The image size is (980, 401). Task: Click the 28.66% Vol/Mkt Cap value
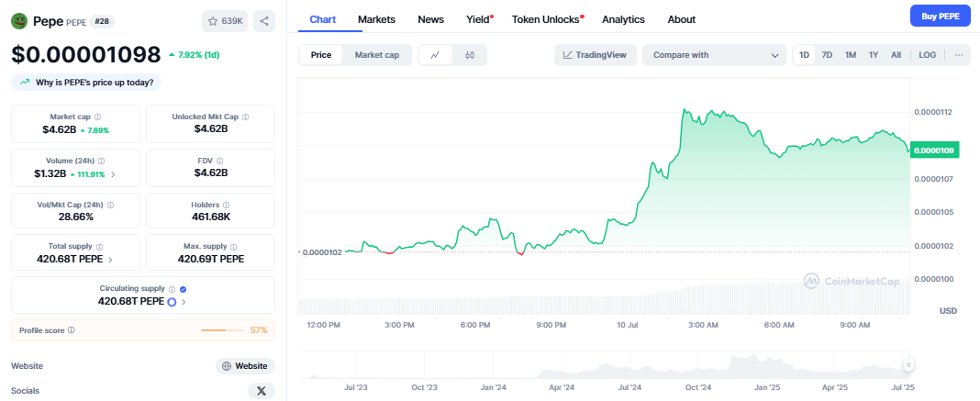pos(75,217)
